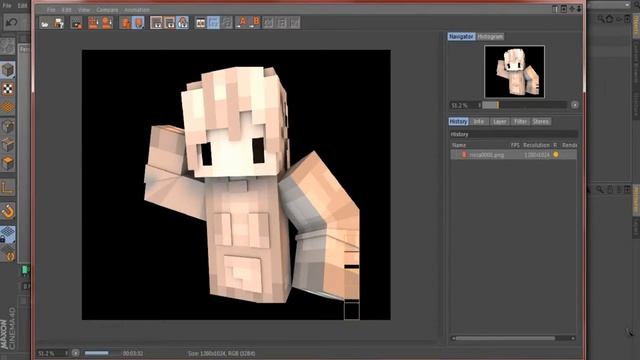Click the remove selected image icon
This screenshot has height=360, width=640.
coord(107,23)
